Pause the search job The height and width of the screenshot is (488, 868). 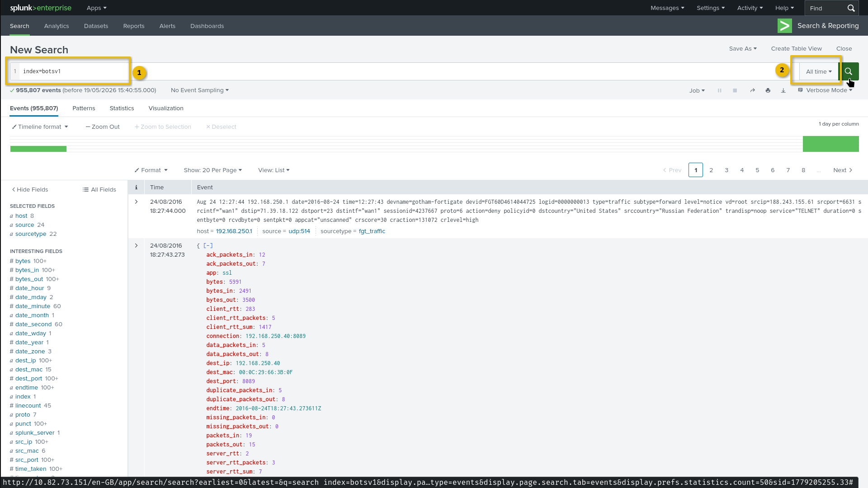coord(719,90)
